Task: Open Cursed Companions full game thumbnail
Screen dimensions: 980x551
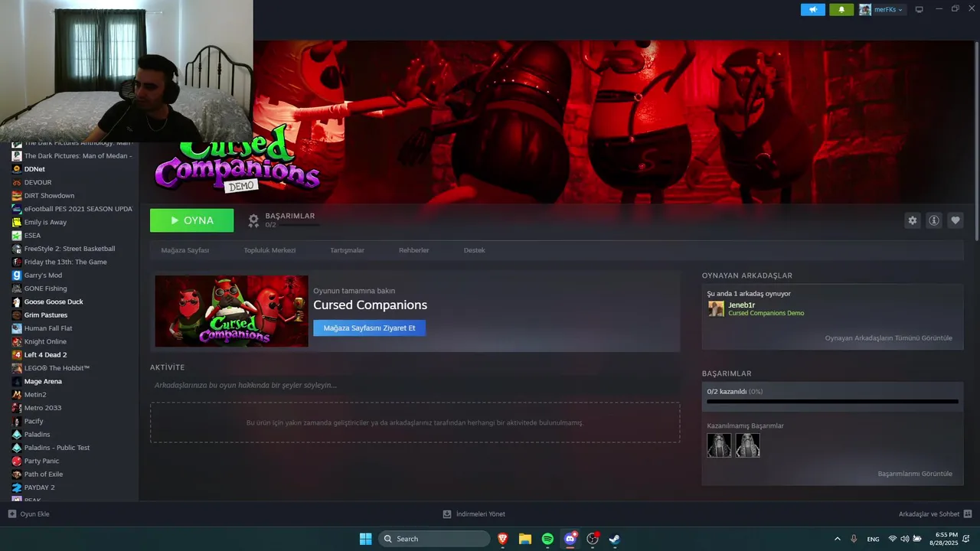Action: pyautogui.click(x=231, y=311)
